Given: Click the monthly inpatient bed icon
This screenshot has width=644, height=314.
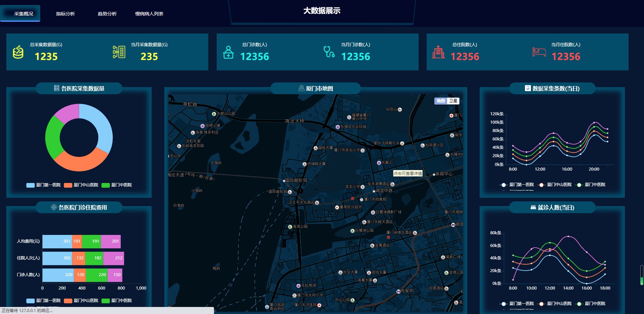Looking at the screenshot, I should pos(539,52).
